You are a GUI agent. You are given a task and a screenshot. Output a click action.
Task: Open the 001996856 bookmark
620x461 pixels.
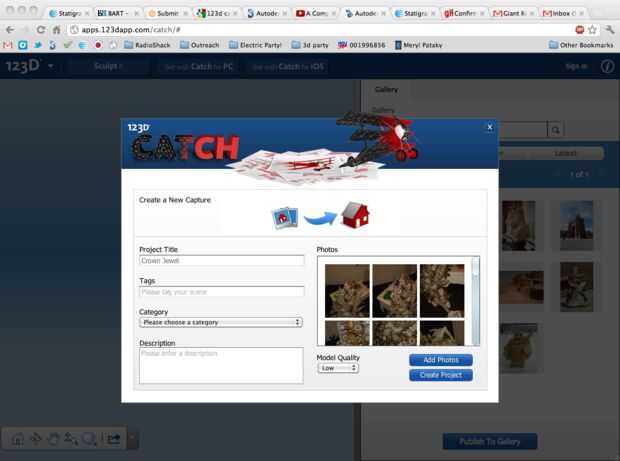pos(361,45)
